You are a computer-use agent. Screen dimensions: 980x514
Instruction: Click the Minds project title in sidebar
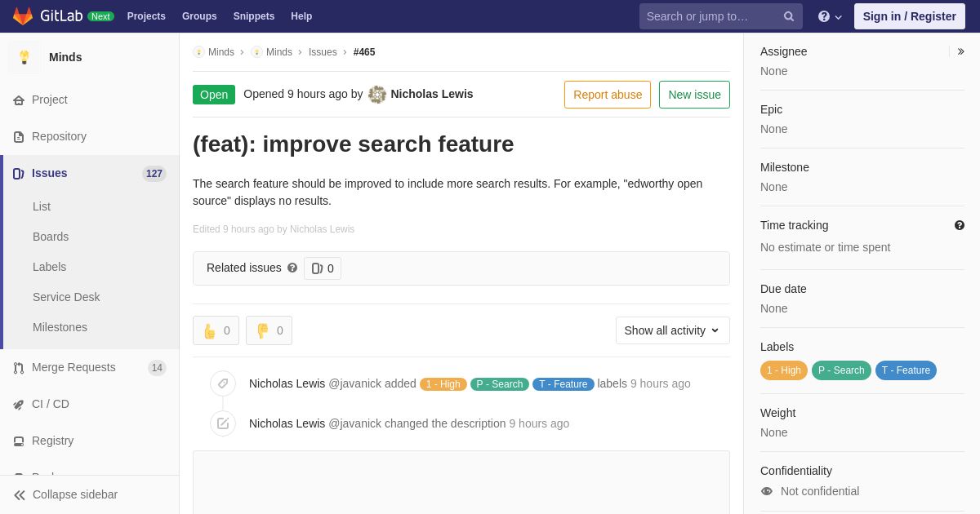tap(65, 57)
